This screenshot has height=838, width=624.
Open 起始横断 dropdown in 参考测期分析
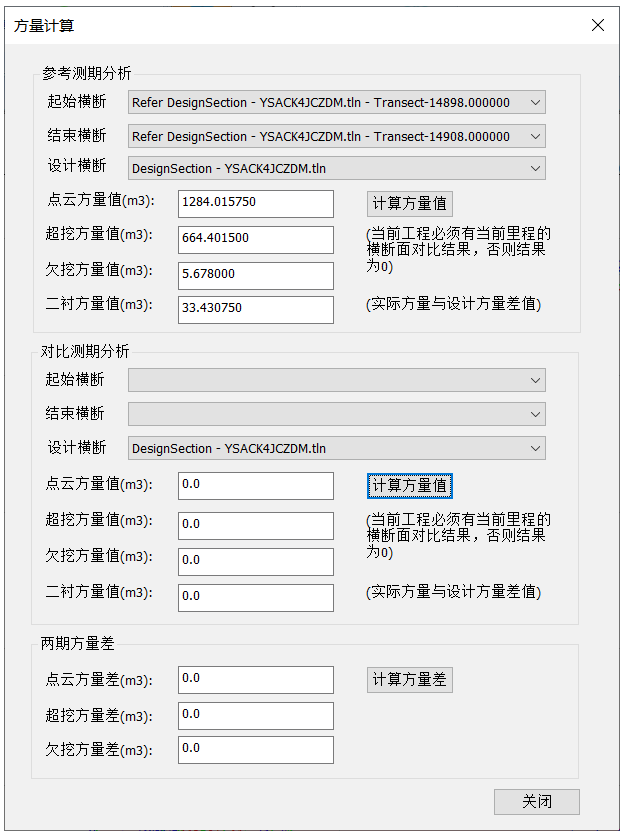(x=336, y=103)
